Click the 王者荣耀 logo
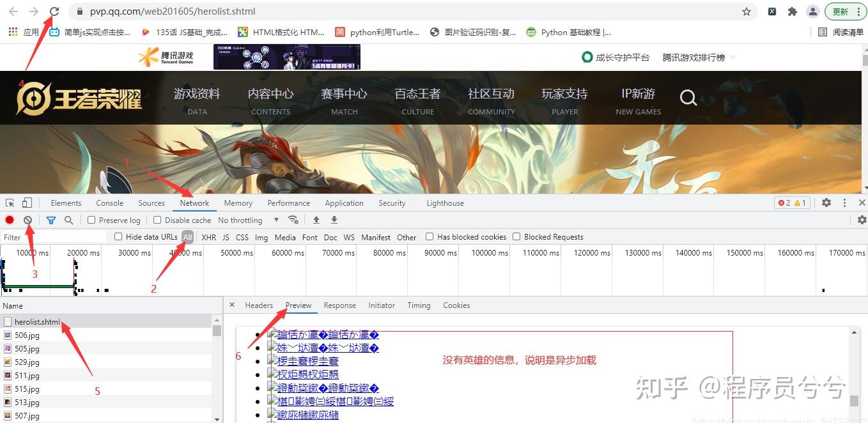Viewport: 868px width, 423px height. [x=79, y=99]
